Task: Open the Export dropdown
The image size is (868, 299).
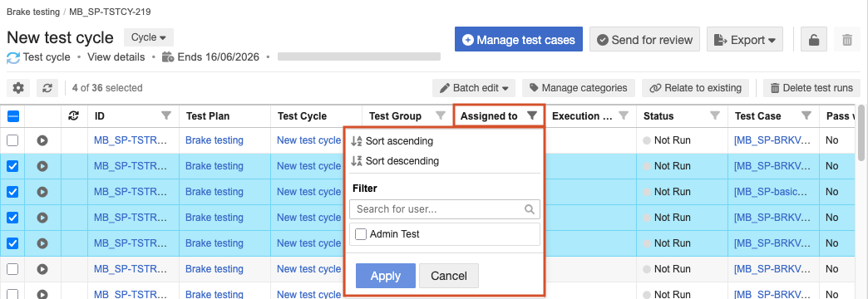Action: 745,40
